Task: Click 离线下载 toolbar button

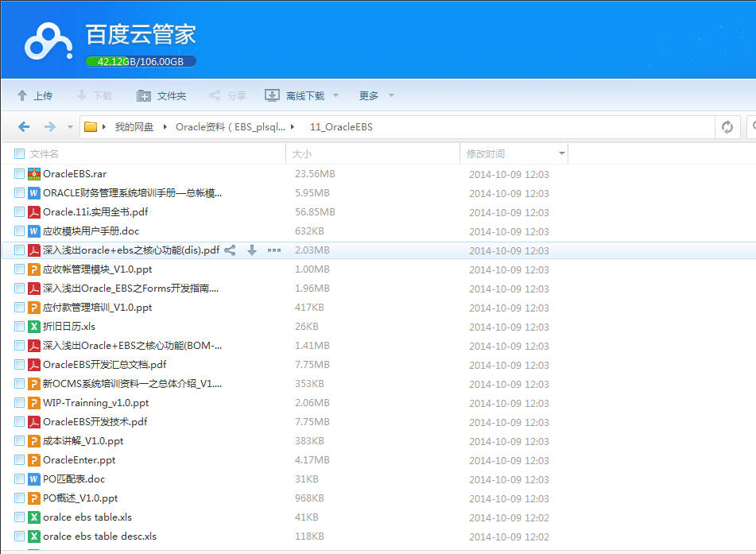Action: click(295, 95)
